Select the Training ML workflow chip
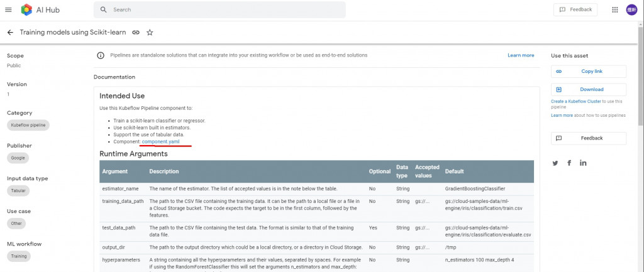Viewport: 644px width, 272px height. pos(19,256)
